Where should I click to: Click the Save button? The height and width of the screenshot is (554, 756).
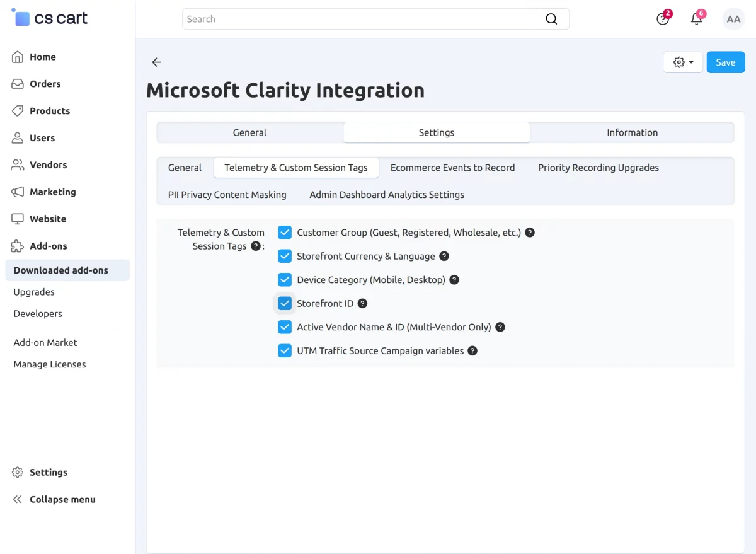pos(726,62)
